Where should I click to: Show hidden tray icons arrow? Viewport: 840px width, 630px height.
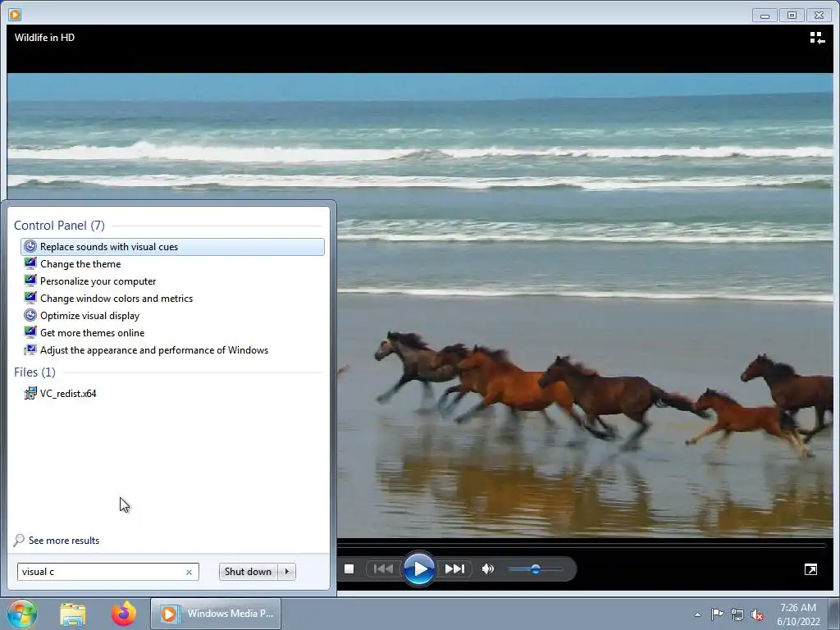[x=697, y=614]
